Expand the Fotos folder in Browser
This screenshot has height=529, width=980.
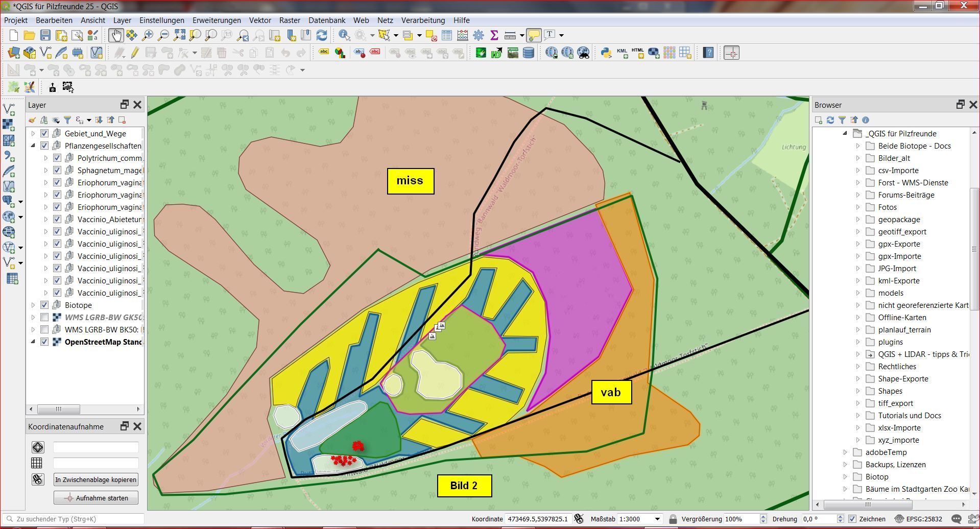click(x=858, y=207)
